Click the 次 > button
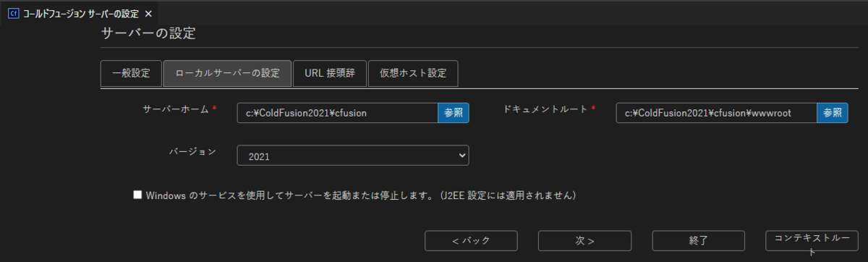This screenshot has width=868, height=262. [585, 240]
